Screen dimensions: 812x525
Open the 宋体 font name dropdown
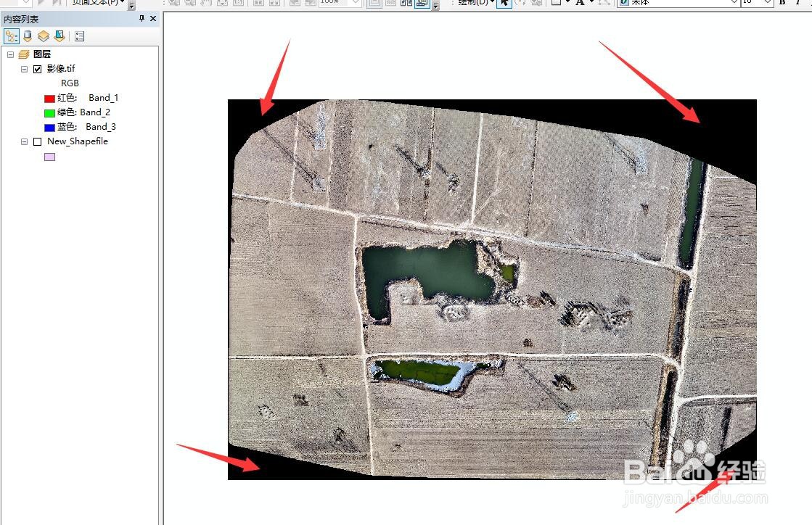tap(734, 2)
